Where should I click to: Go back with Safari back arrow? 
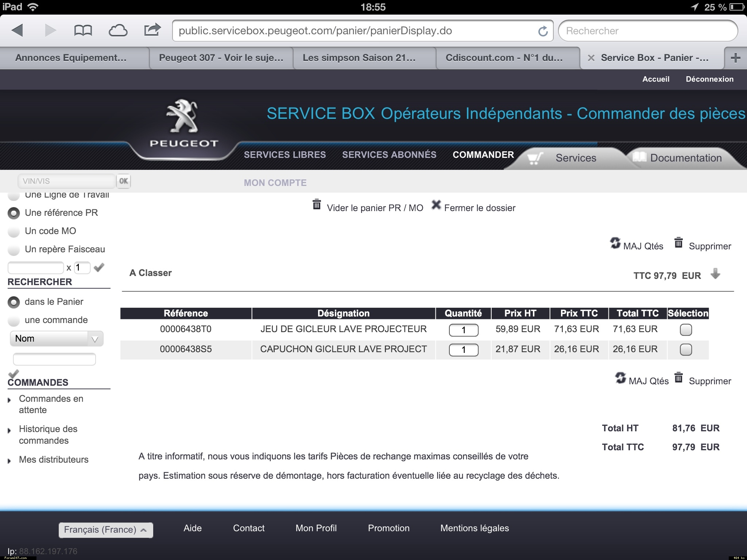(x=17, y=30)
